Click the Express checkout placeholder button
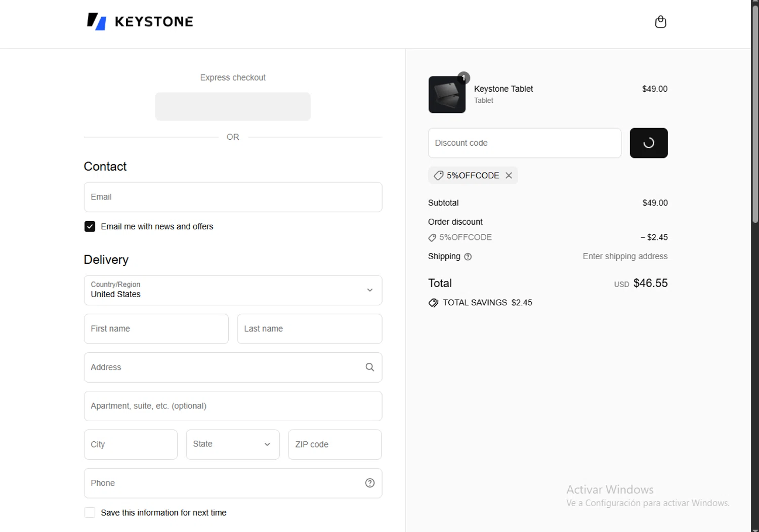Viewport: 759px width, 532px height. point(233,106)
